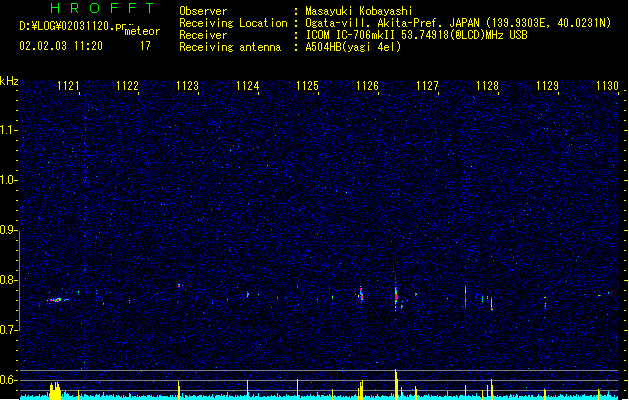Click the HROFFT program title

102,8
